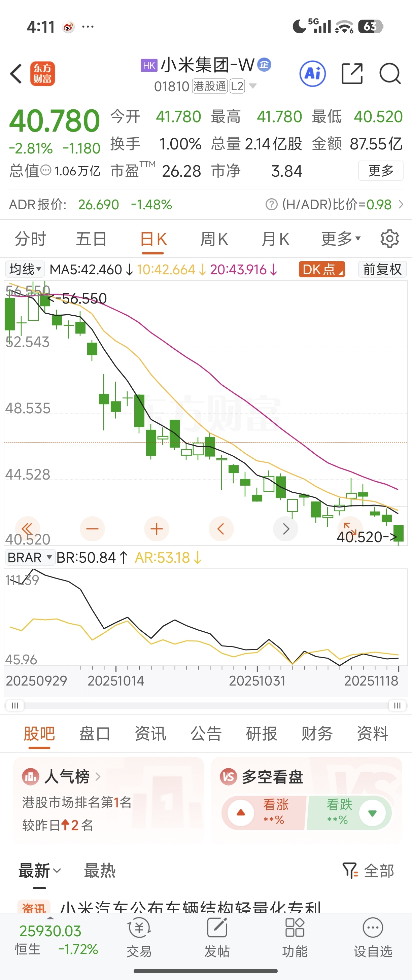Tap the 港股市场排名第1名 text
Image resolution: width=412 pixels, height=980 pixels.
(77, 802)
